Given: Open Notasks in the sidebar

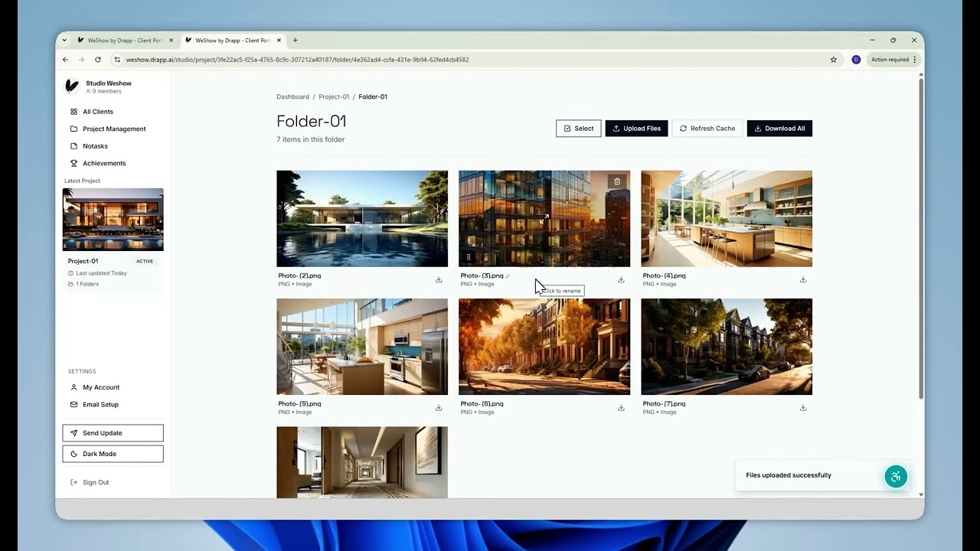Looking at the screenshot, I should (95, 146).
